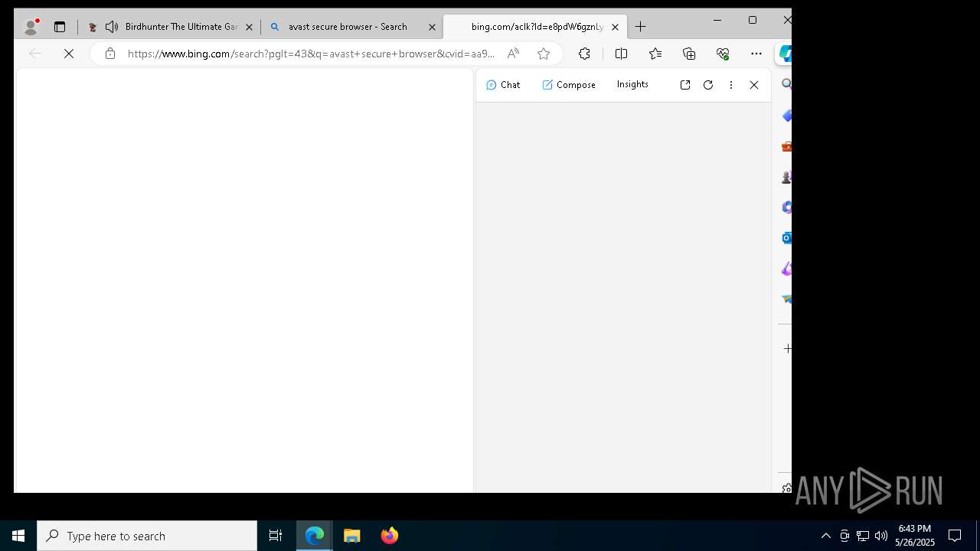The image size is (980, 551).
Task: Open the notification center
Action: point(955,536)
